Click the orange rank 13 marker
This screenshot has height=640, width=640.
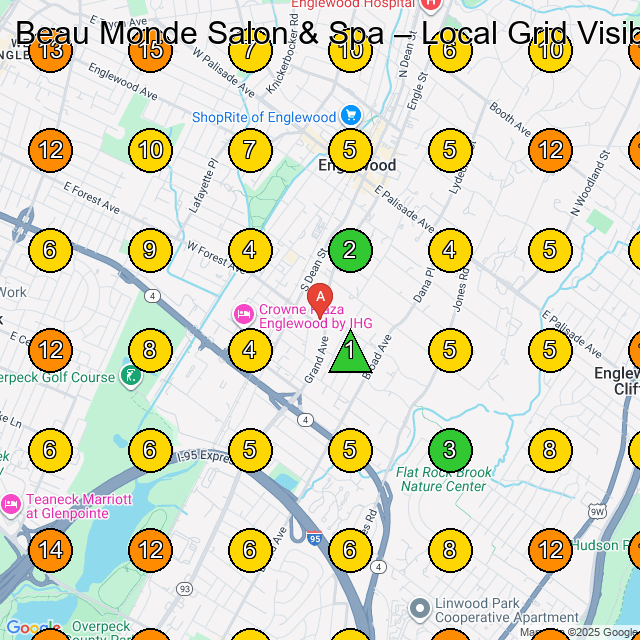tap(50, 50)
